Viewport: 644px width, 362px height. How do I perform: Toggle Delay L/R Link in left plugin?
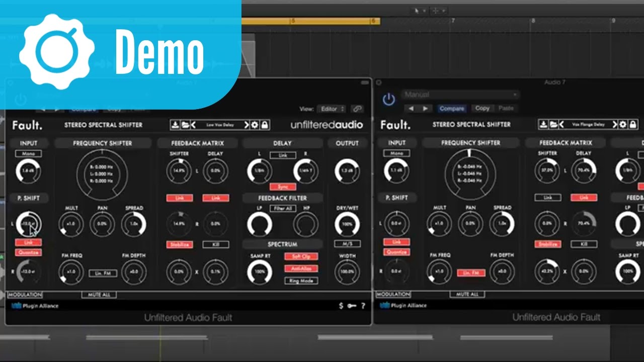[283, 155]
